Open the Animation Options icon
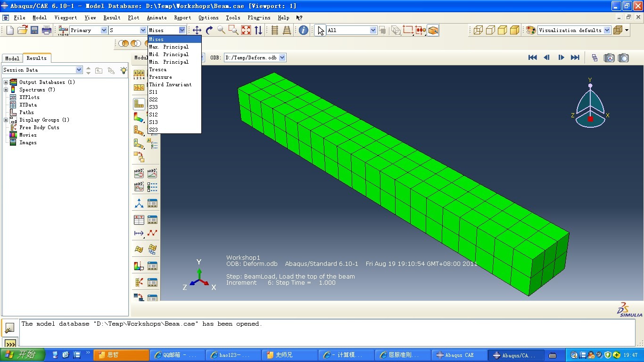 click(152, 187)
